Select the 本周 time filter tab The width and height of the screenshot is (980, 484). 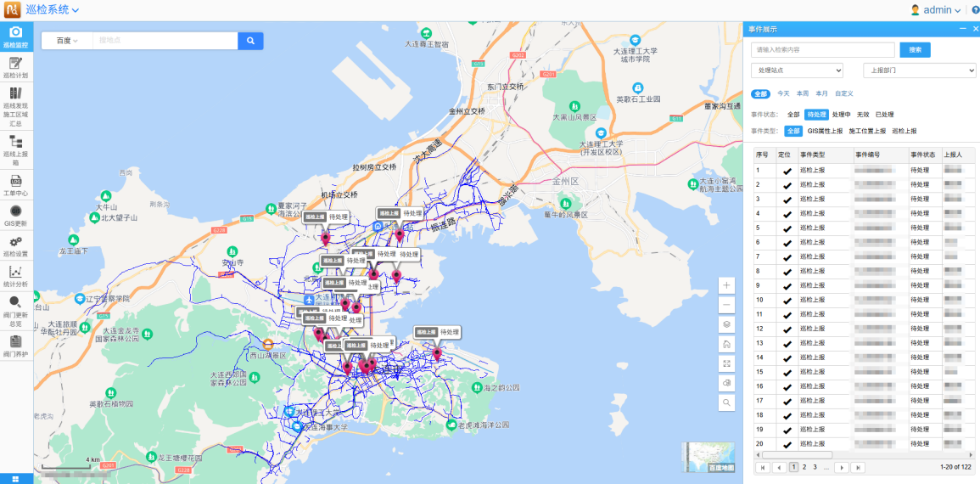(802, 93)
